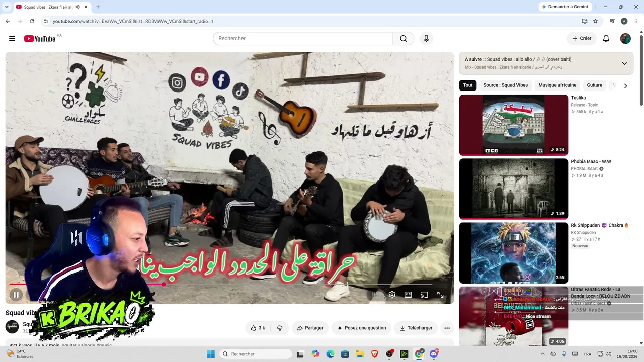View site information icon in address bar

point(46,21)
